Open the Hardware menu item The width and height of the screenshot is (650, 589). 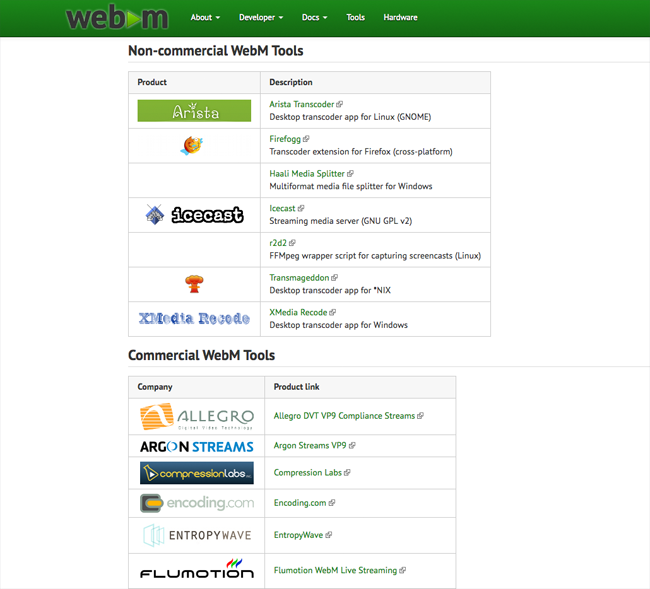(x=400, y=17)
